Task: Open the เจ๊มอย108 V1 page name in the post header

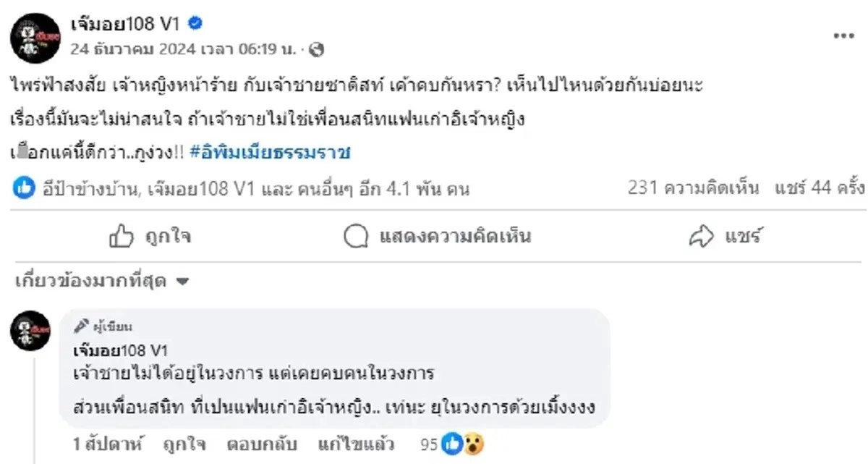Action: [124, 24]
